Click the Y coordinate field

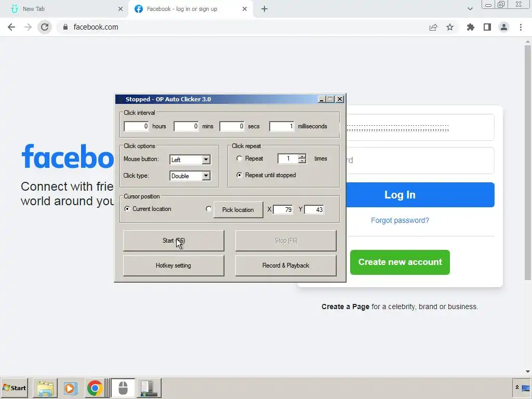(314, 210)
